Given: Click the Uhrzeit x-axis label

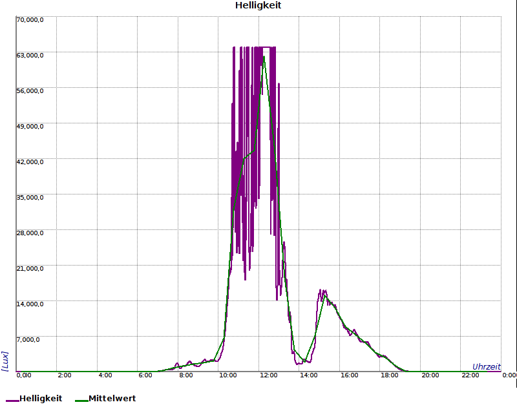Looking at the screenshot, I should [x=487, y=366].
